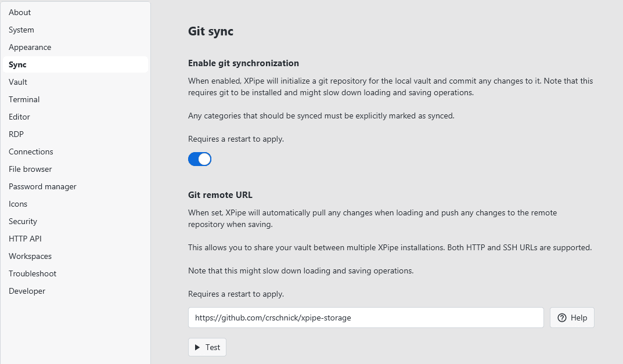Select the Workspaces category
The height and width of the screenshot is (364, 623).
click(x=30, y=256)
